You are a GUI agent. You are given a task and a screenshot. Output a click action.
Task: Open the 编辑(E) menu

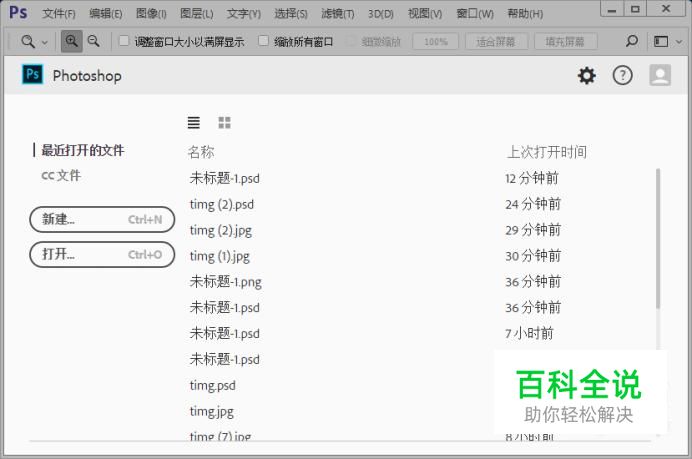pyautogui.click(x=105, y=14)
